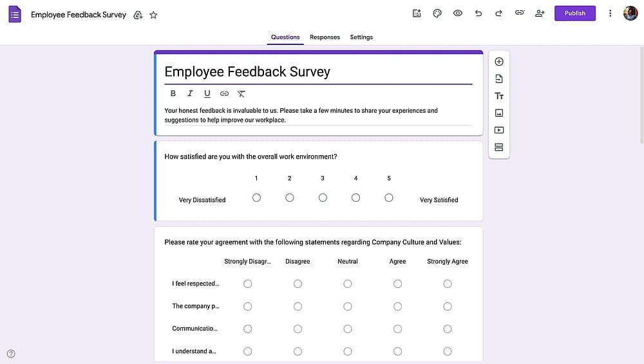This screenshot has width=644, height=364.
Task: Click the document name in the header
Action: pyautogui.click(x=79, y=15)
